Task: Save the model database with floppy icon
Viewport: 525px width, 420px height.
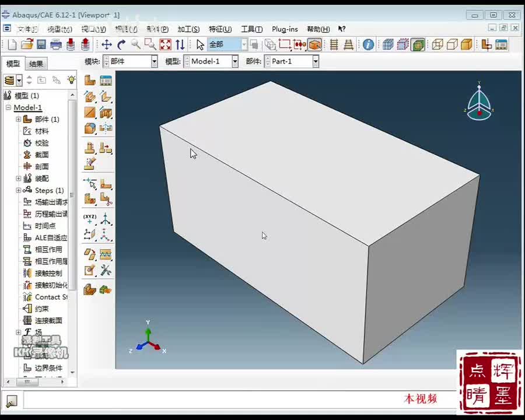Action: click(41, 44)
